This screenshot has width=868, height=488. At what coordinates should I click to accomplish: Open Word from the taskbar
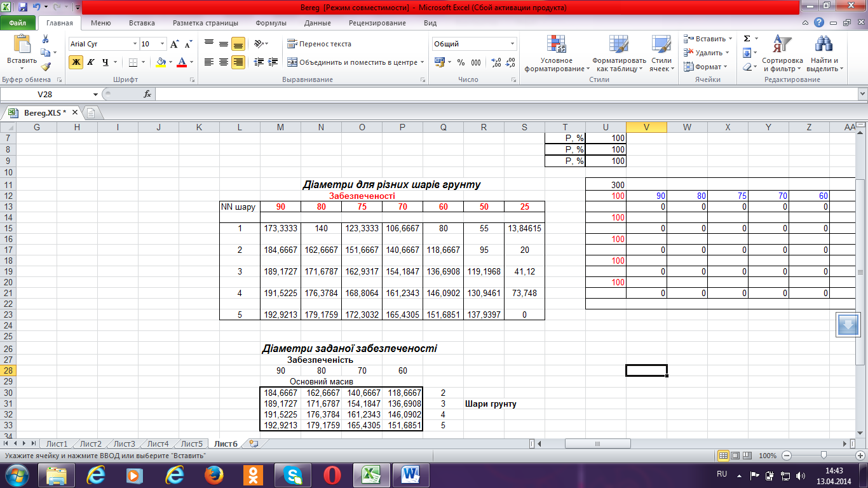[x=410, y=475]
